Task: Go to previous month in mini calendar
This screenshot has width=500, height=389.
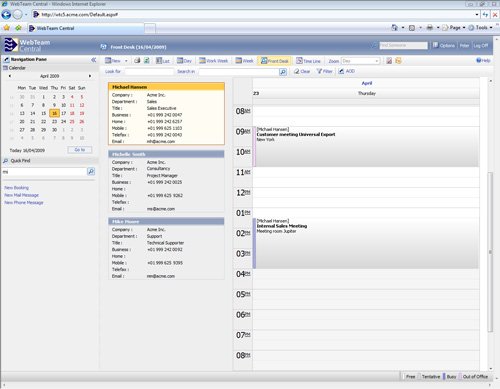Action: pyautogui.click(x=10, y=76)
